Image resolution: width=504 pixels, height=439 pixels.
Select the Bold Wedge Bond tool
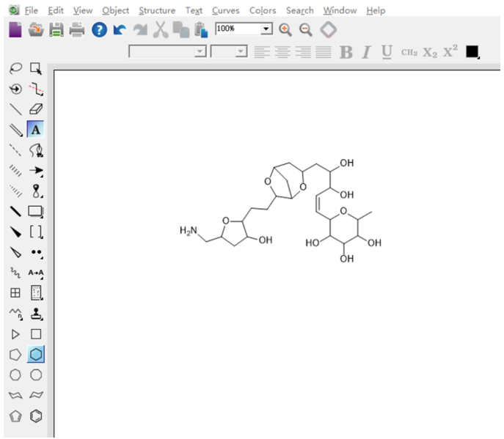15,232
